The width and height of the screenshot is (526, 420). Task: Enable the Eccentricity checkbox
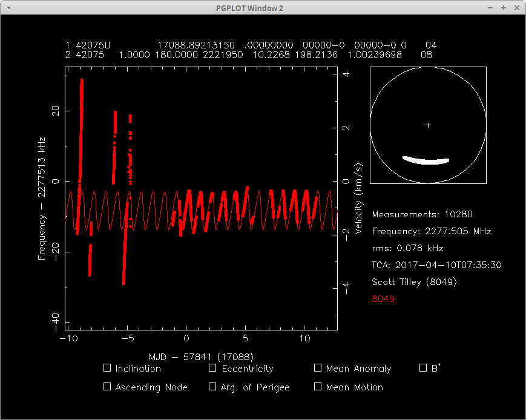click(212, 368)
